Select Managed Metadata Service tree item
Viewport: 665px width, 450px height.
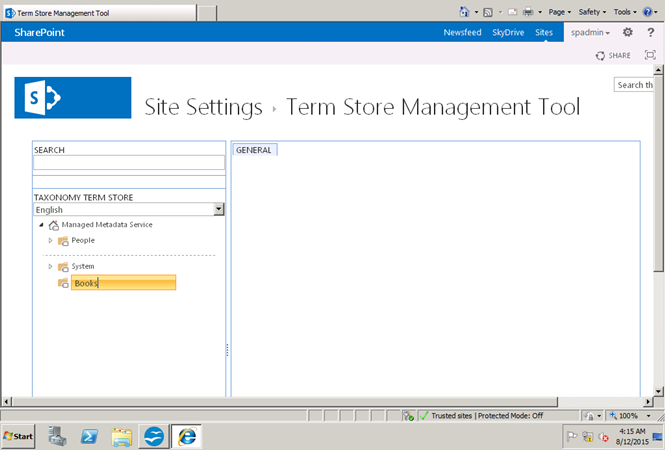pos(107,225)
